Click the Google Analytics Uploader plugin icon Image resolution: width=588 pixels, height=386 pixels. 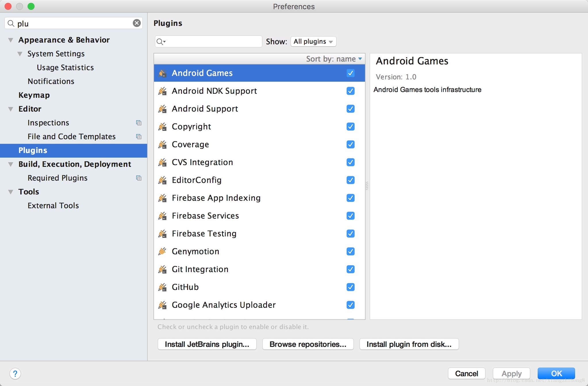click(x=162, y=305)
